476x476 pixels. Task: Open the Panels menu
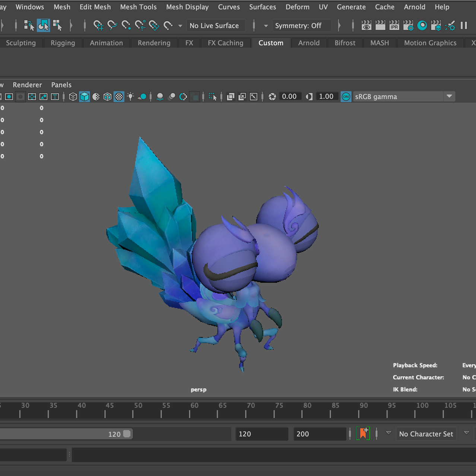tap(61, 85)
